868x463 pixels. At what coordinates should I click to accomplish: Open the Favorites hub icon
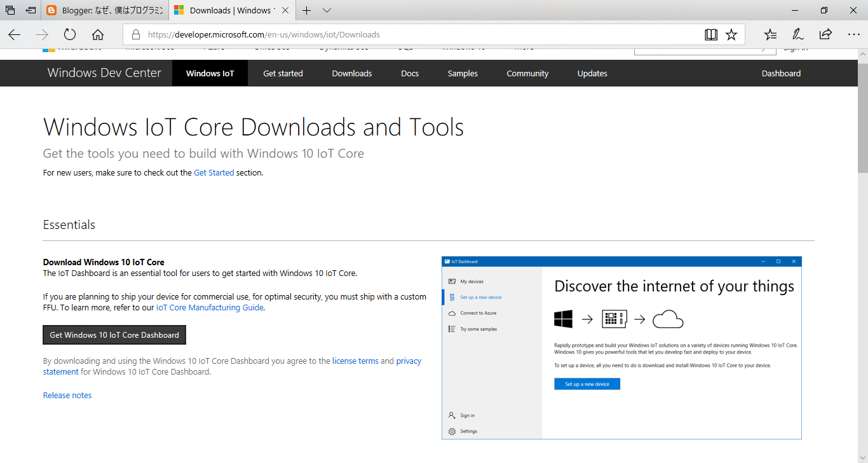click(x=770, y=34)
